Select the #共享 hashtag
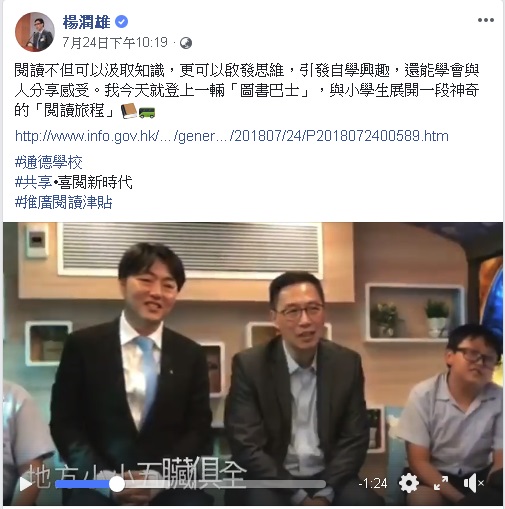The width and height of the screenshot is (505, 509). pyautogui.click(x=33, y=182)
